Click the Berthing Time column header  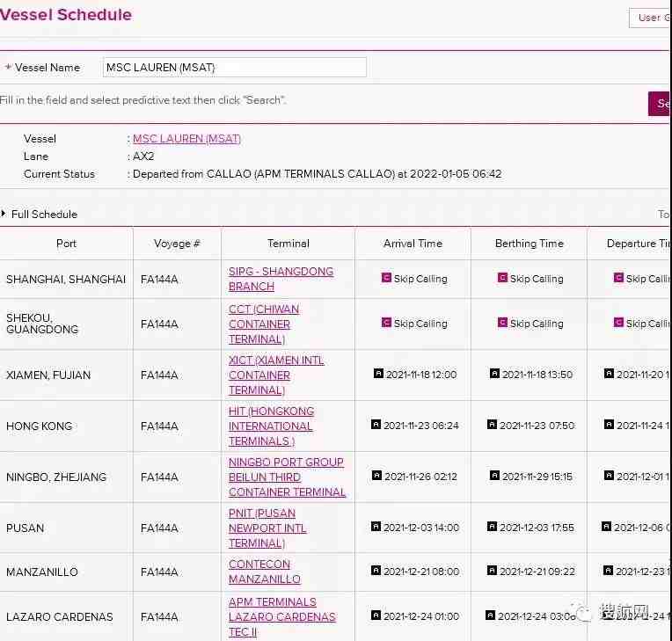(530, 244)
